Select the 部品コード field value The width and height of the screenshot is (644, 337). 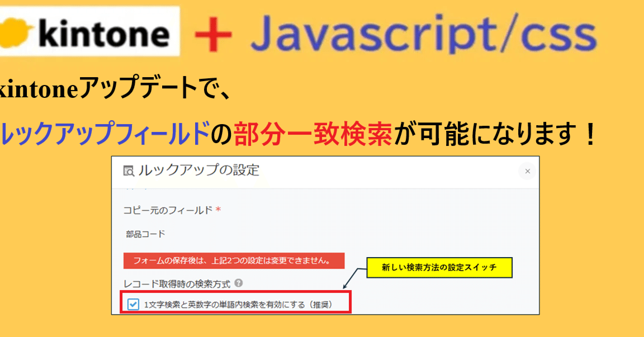tap(145, 234)
